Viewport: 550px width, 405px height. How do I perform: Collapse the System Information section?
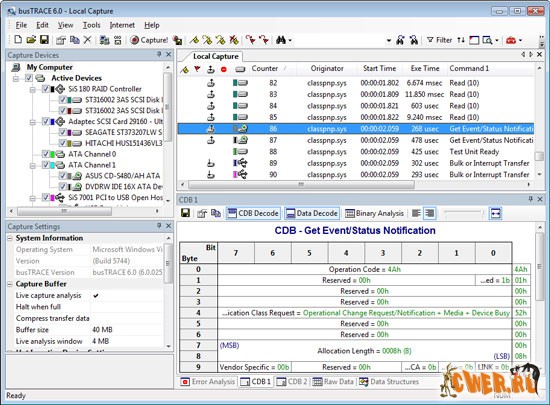(10, 238)
